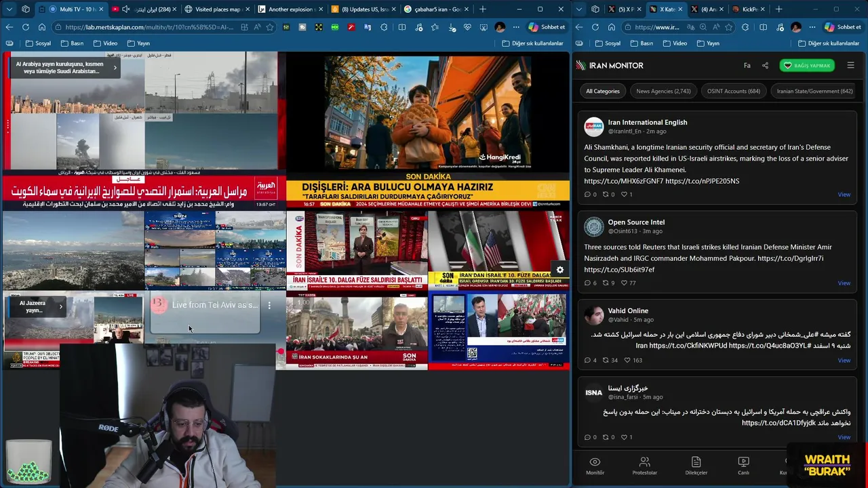
Task: View the Open Source Intel post
Action: (x=844, y=283)
